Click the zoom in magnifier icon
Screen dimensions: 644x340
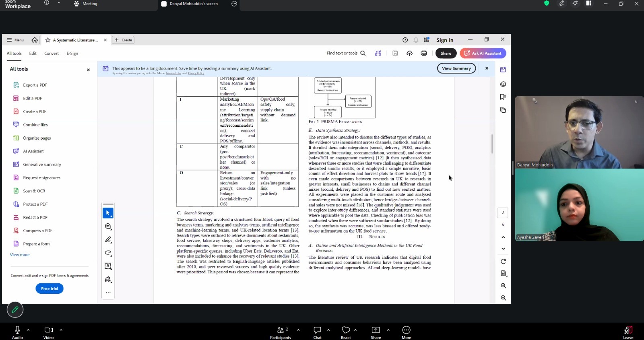503,286
